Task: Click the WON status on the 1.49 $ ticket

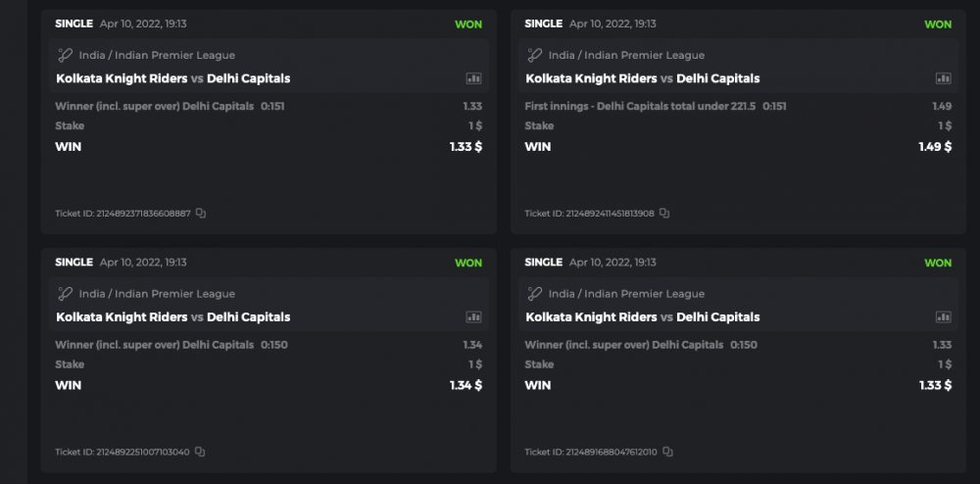Action: pos(938,24)
